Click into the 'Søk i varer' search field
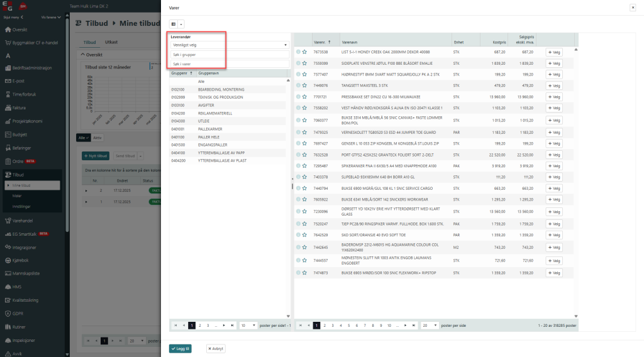644x357 pixels. click(229, 64)
